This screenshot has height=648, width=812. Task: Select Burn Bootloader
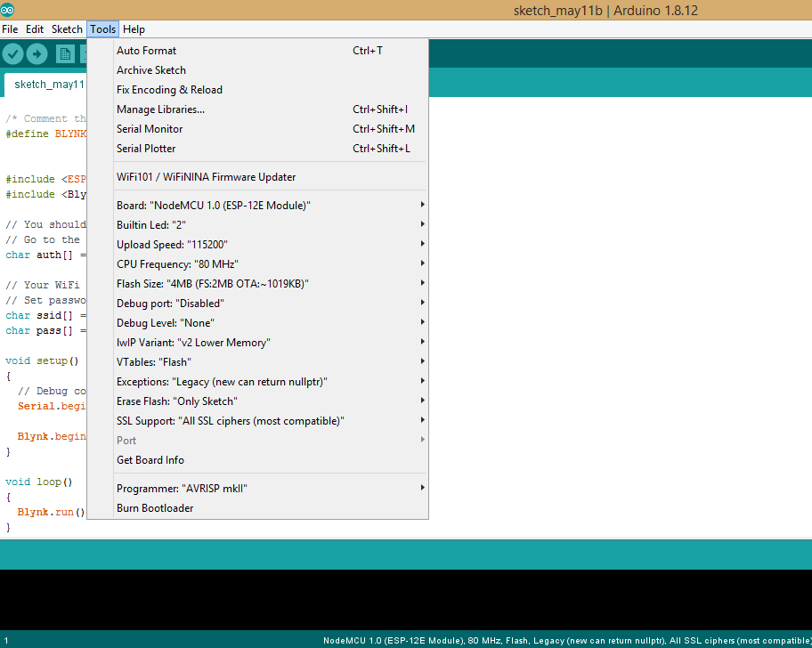click(257, 509)
